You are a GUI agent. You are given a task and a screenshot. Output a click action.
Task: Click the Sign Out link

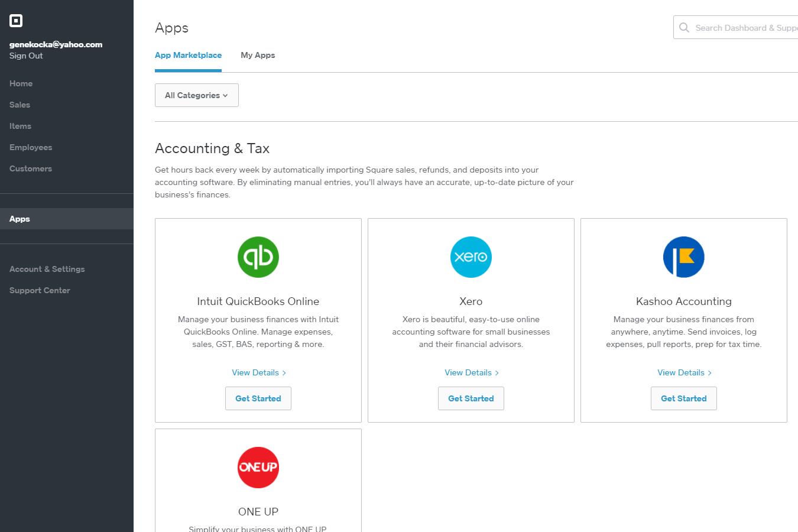26,56
